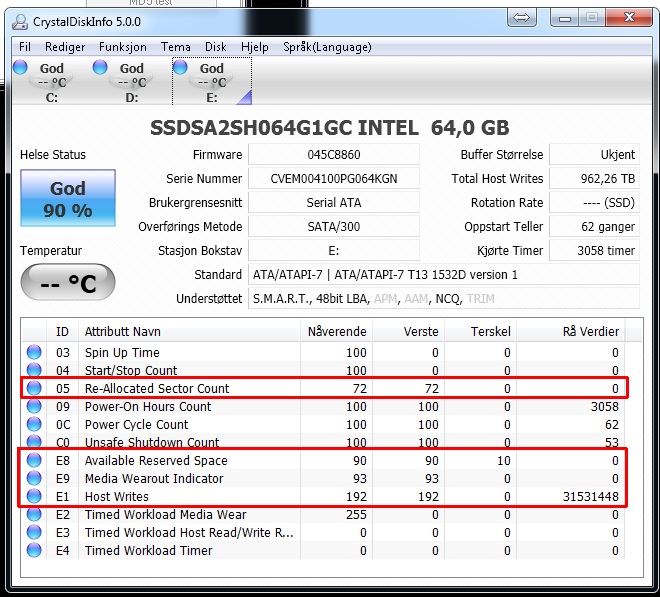This screenshot has height=597, width=660.
Task: Select the Timed Workload Timer attribute name
Action: click(x=149, y=550)
